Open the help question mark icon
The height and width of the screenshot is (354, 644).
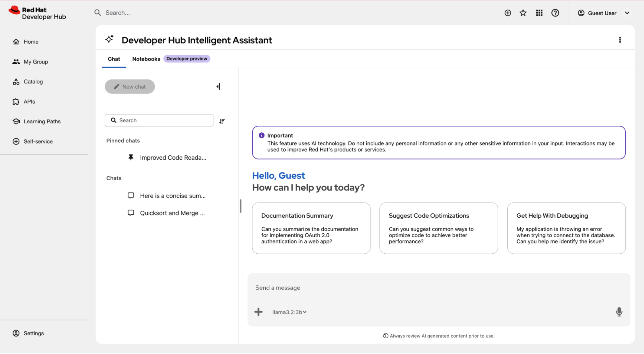[555, 13]
